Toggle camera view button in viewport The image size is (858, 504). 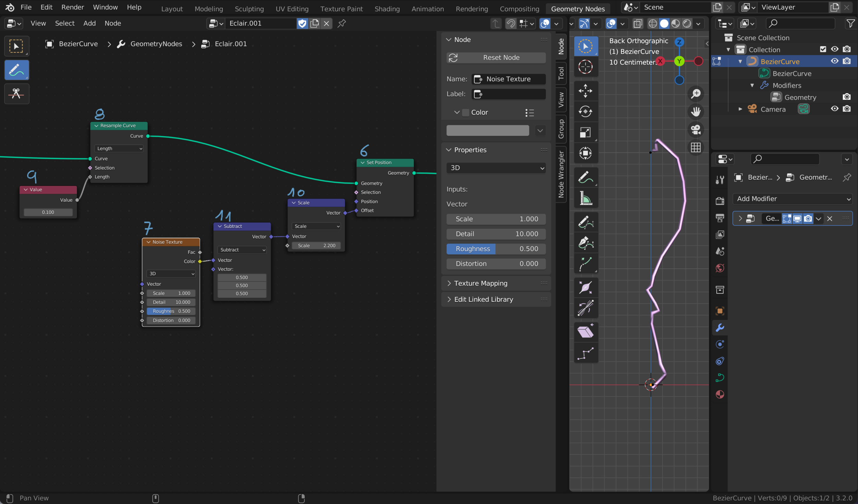tap(696, 130)
